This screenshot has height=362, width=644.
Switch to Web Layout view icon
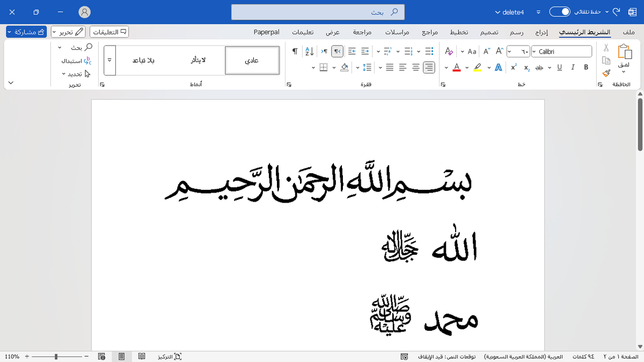(x=101, y=356)
